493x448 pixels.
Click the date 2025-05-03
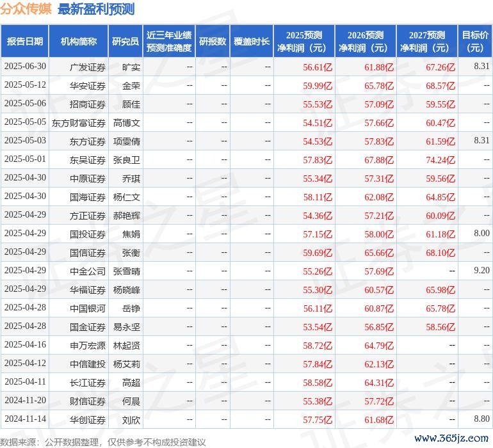point(25,141)
